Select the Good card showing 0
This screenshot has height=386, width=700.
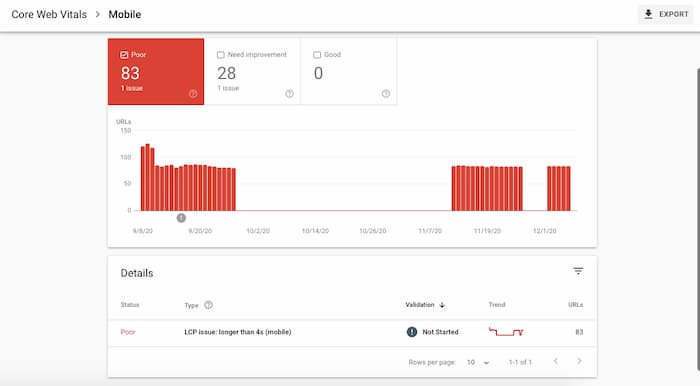coord(349,71)
